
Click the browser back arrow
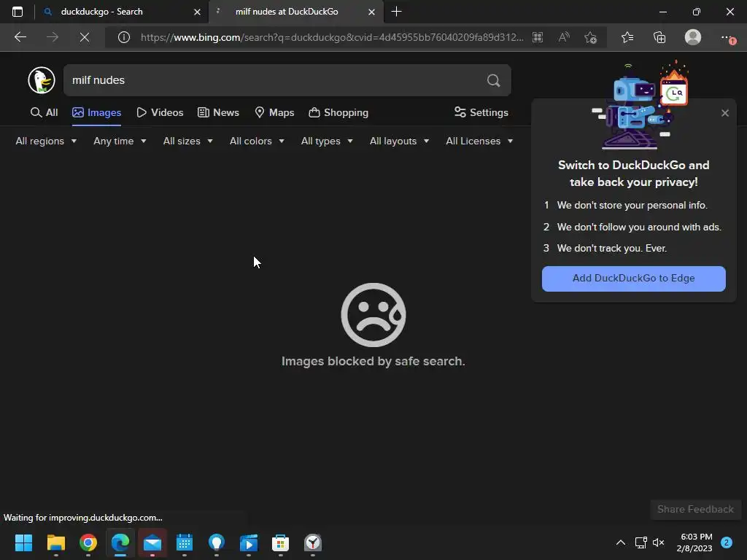tap(20, 37)
